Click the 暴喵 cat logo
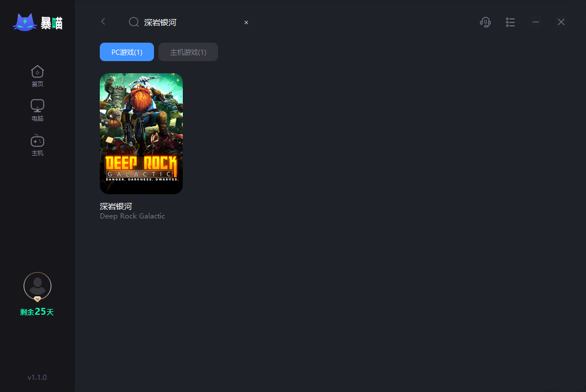 pyautogui.click(x=37, y=22)
